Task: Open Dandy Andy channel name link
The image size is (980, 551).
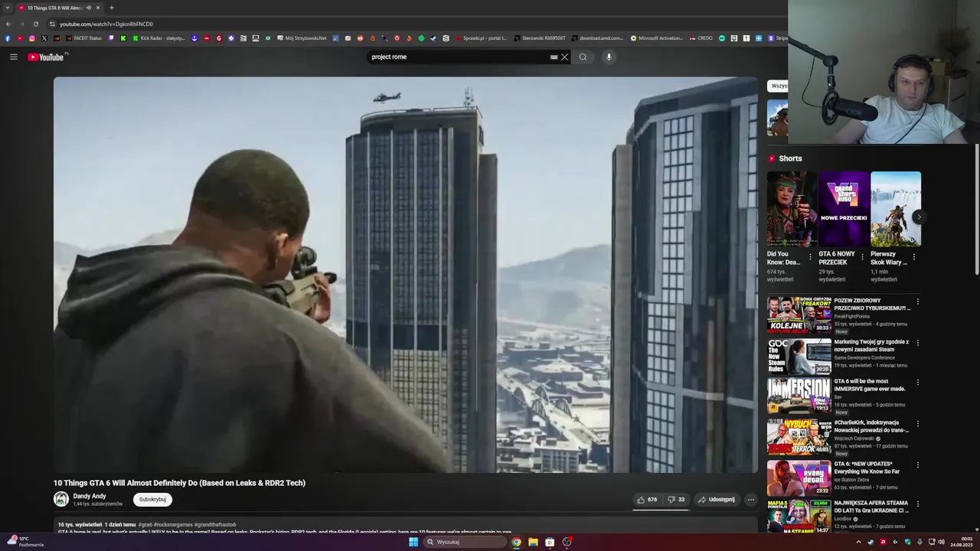Action: (90, 496)
